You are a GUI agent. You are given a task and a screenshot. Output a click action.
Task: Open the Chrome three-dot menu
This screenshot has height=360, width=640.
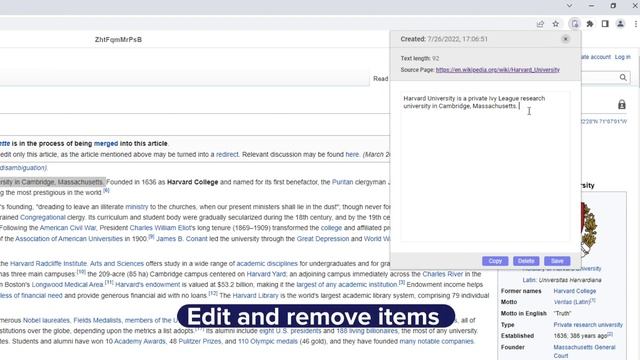[636, 24]
